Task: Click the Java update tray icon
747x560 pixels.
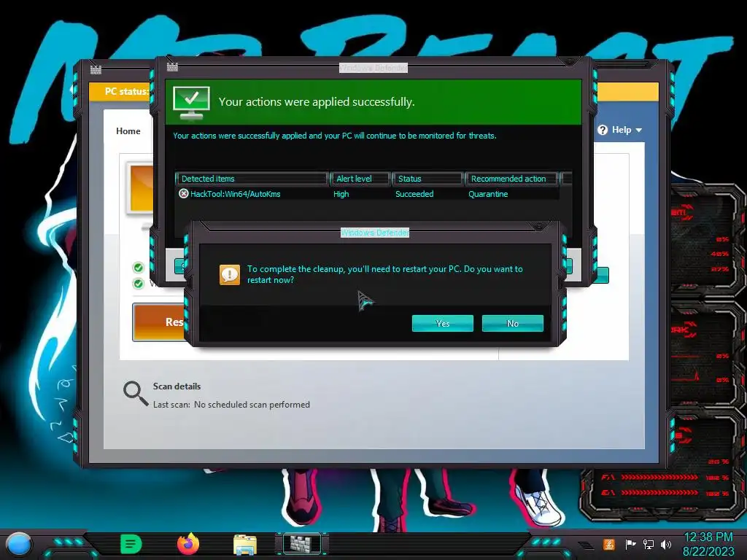Action: [609, 544]
